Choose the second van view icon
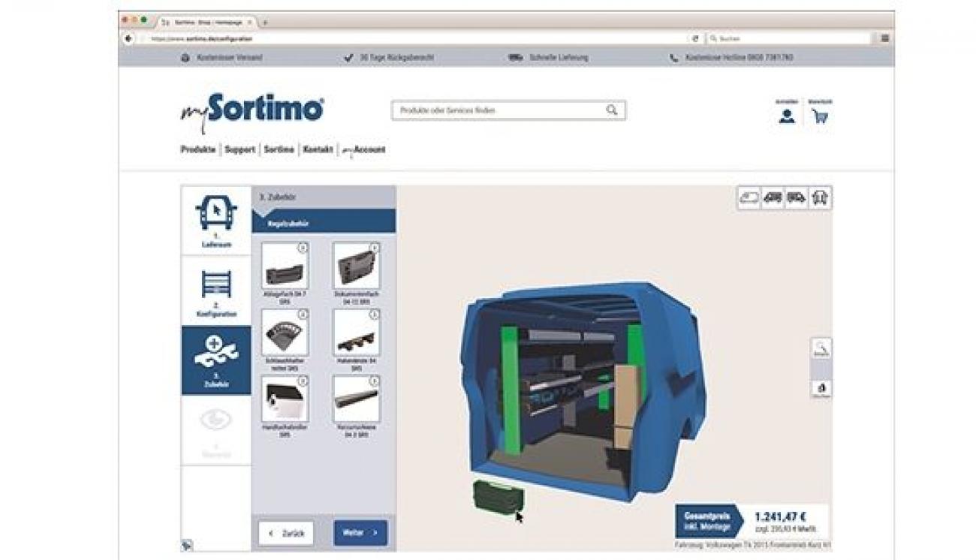Image resolution: width=976 pixels, height=560 pixels. pyautogui.click(x=773, y=197)
